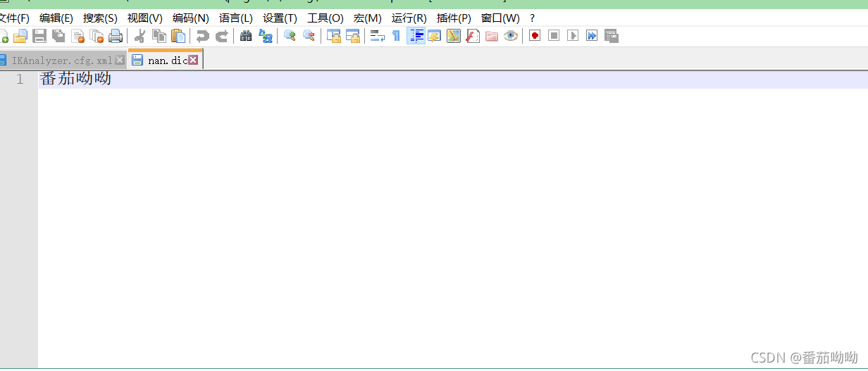
Task: Undo the last edit
Action: point(202,36)
